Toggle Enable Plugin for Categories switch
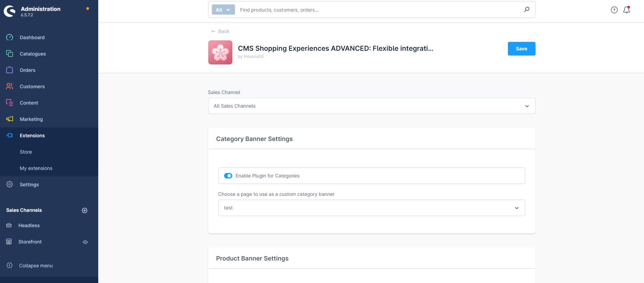Image resolution: width=644 pixels, height=283 pixels. pyautogui.click(x=228, y=176)
